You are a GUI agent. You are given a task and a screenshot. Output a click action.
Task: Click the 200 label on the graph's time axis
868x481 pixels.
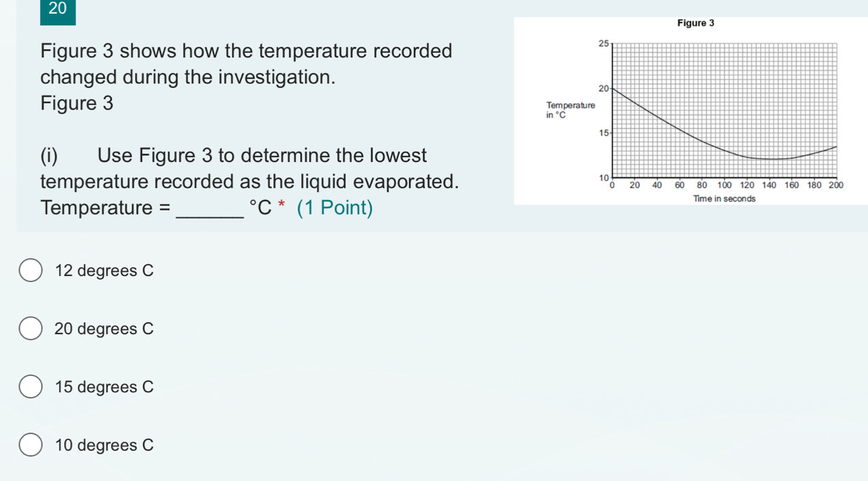(x=837, y=184)
